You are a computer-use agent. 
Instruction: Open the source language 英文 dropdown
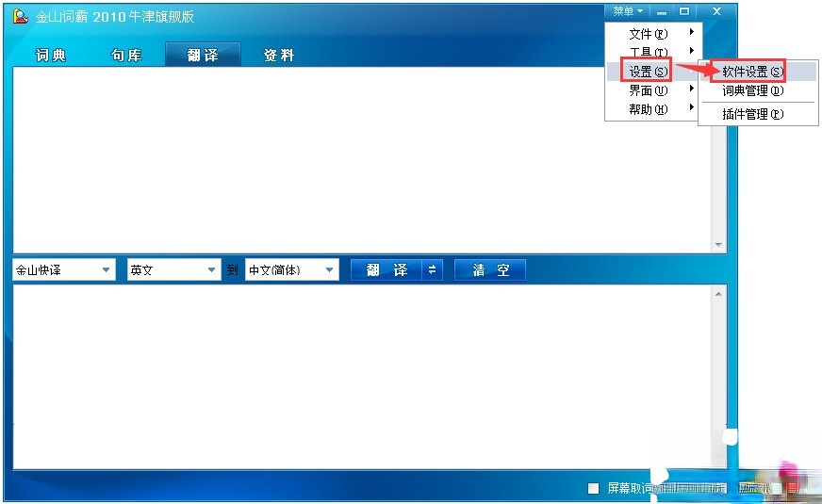click(174, 269)
